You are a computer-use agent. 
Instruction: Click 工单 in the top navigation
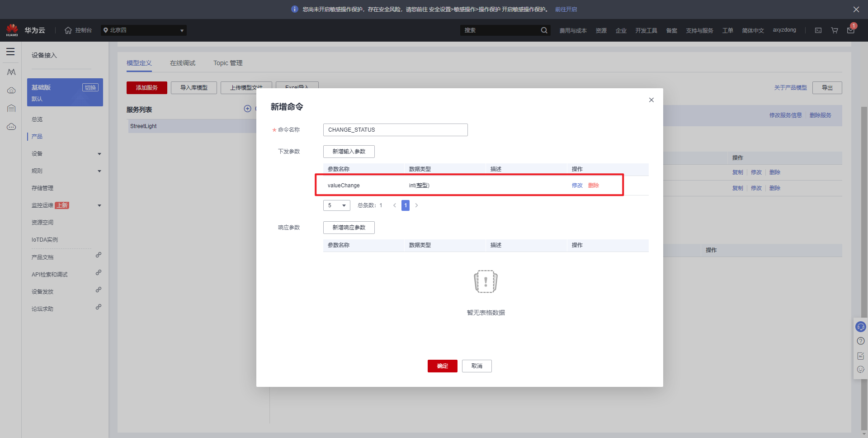[x=727, y=30]
